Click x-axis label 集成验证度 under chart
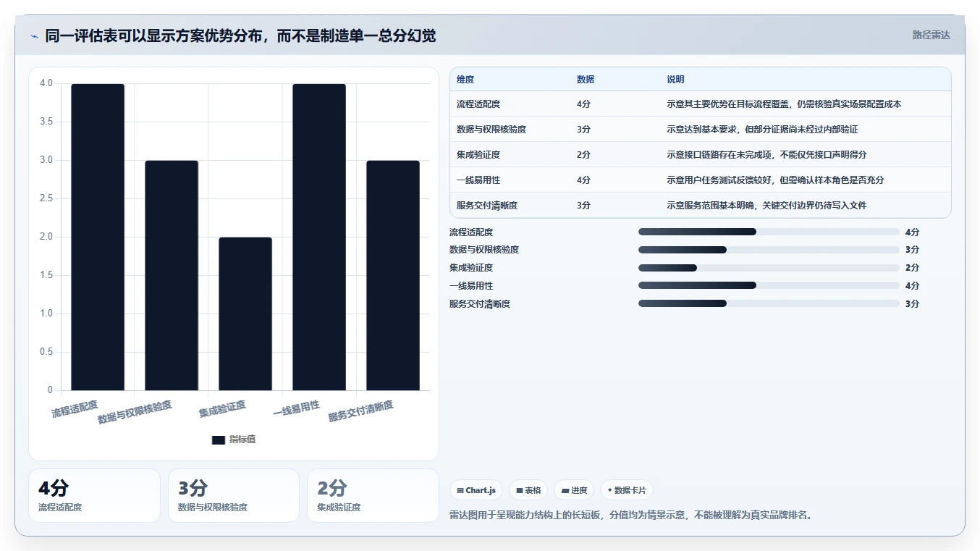 point(222,409)
